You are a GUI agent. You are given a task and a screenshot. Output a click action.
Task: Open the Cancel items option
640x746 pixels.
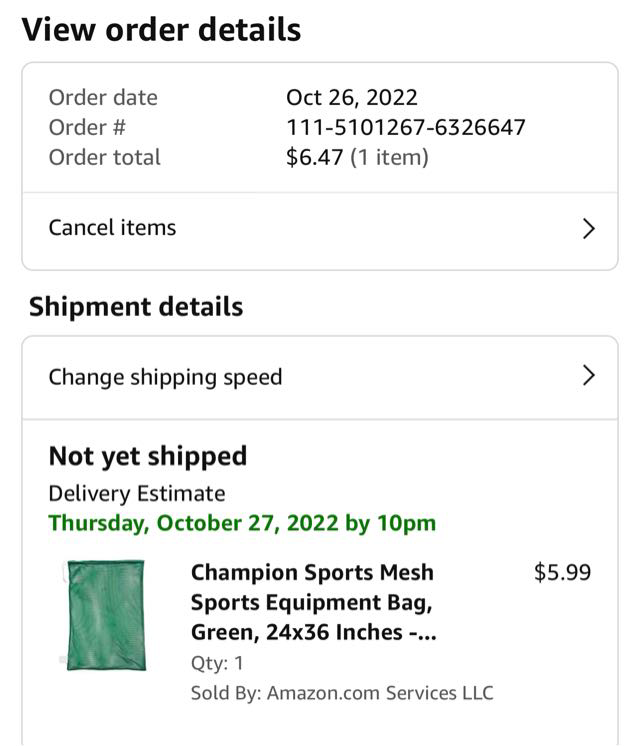coord(112,228)
